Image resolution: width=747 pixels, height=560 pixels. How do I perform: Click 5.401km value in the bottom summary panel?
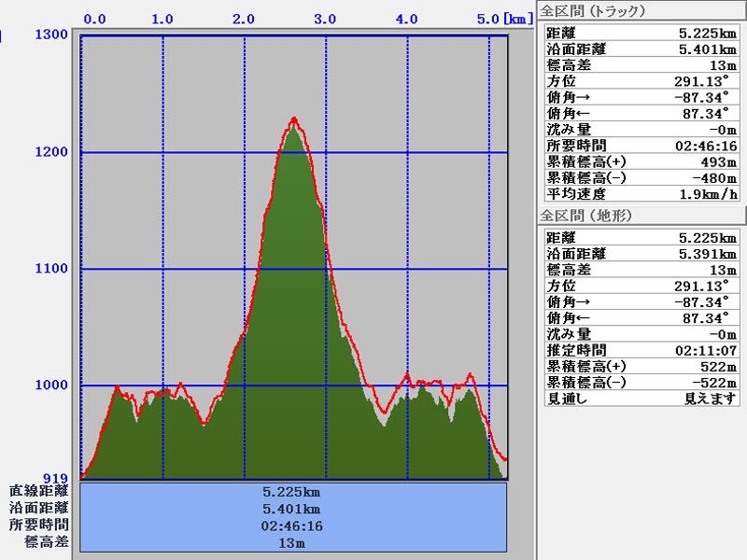pos(293,509)
